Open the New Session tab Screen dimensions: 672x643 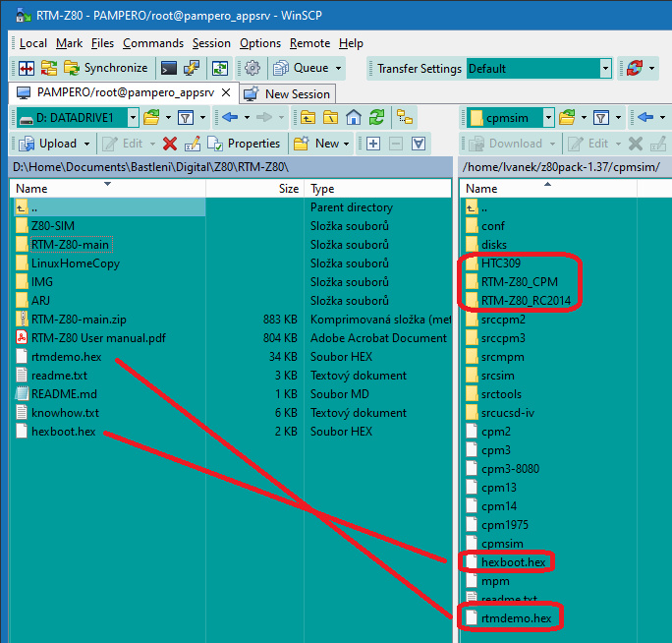(x=288, y=94)
